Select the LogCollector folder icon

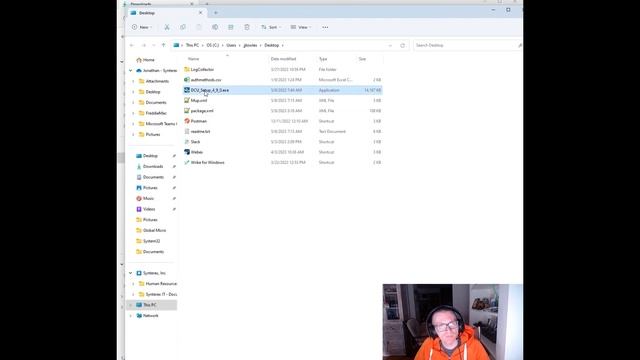[187, 69]
